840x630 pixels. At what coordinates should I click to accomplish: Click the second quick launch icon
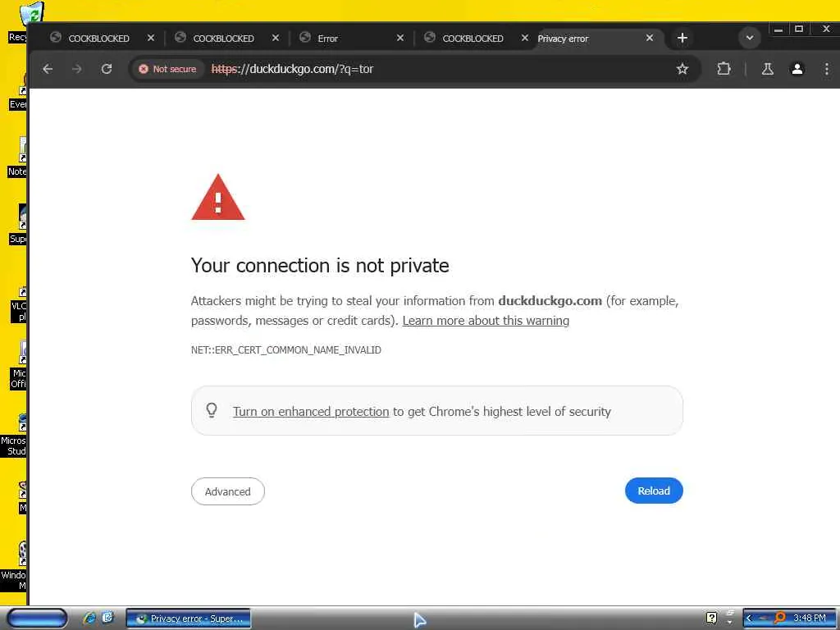pyautogui.click(x=107, y=619)
